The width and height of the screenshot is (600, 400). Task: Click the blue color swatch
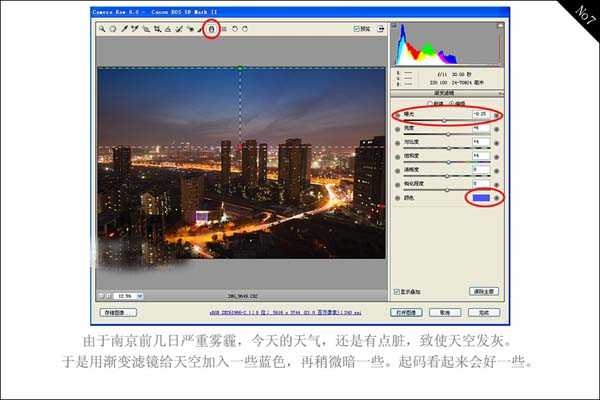click(x=479, y=199)
